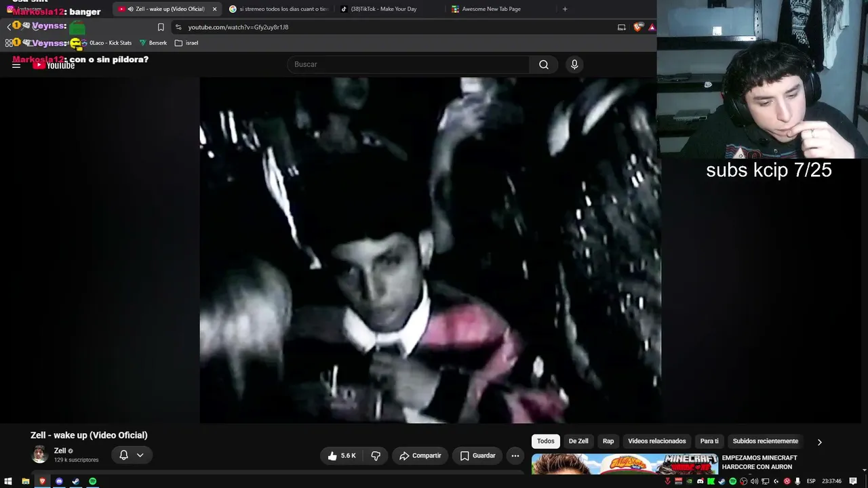This screenshot has height=488, width=868.
Task: Open the Compartir share dialog
Action: click(x=420, y=455)
